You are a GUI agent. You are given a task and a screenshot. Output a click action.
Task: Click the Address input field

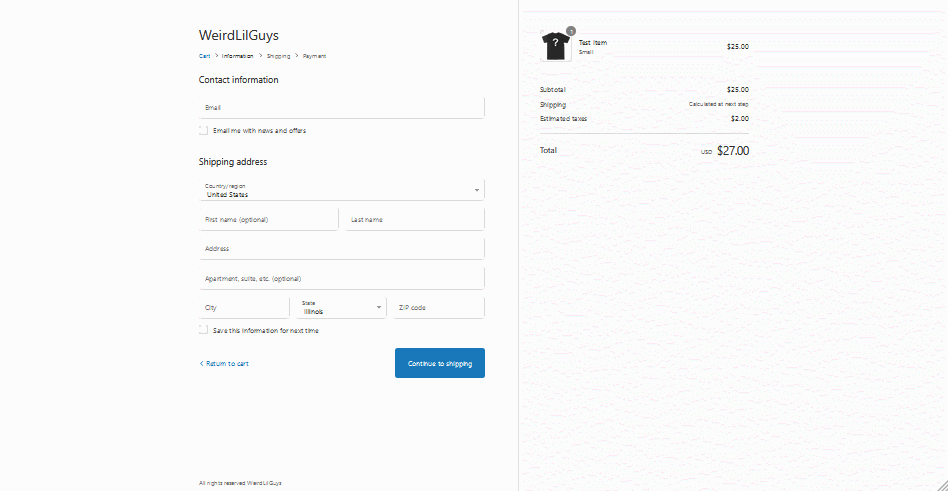pyautogui.click(x=342, y=249)
